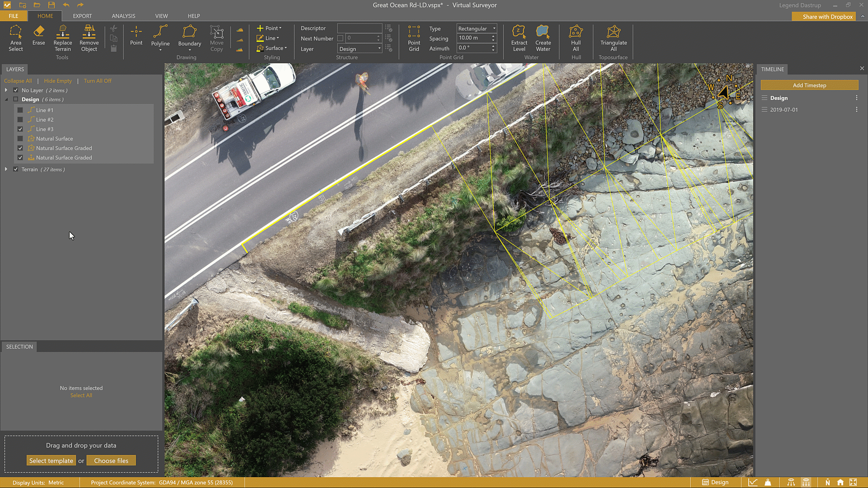This screenshot has width=868, height=488.
Task: Open the EXPORT ribbon tab
Action: click(x=82, y=16)
